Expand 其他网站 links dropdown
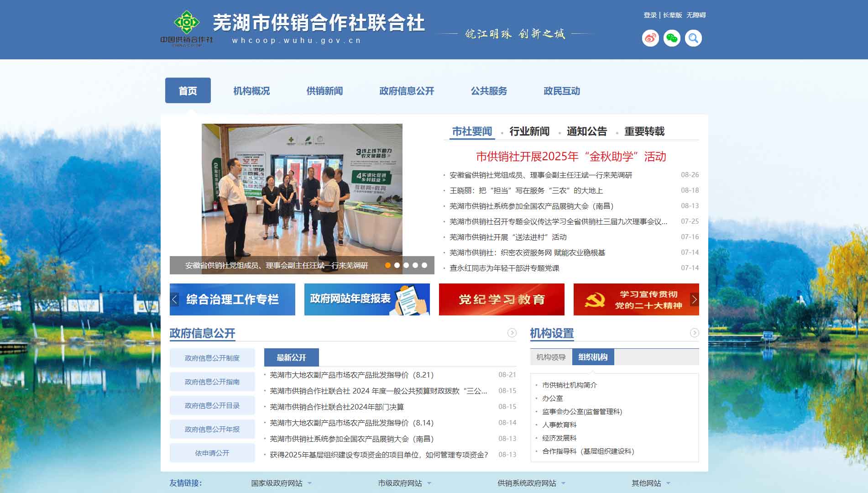Screen dimensions: 868x493 pyautogui.click(x=651, y=483)
